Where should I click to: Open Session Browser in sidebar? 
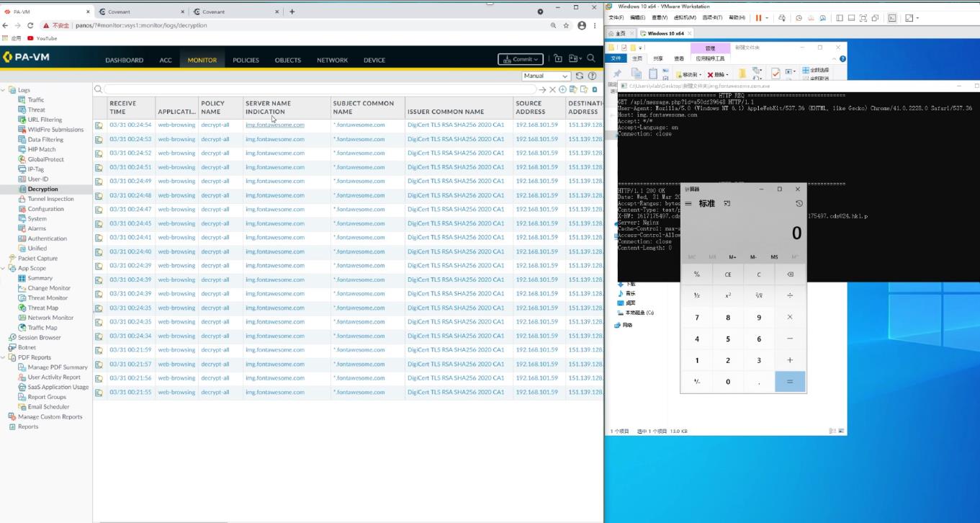39,337
